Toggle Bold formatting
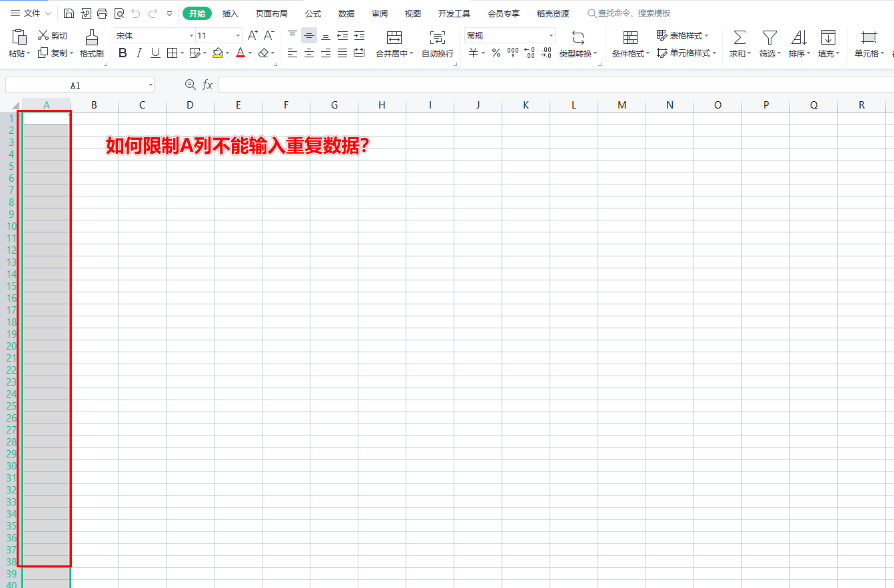 point(123,53)
